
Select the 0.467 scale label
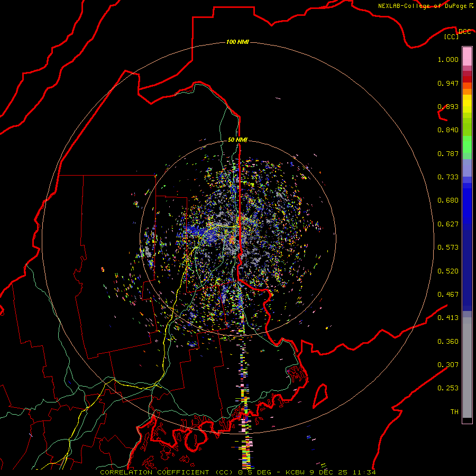tap(448, 295)
